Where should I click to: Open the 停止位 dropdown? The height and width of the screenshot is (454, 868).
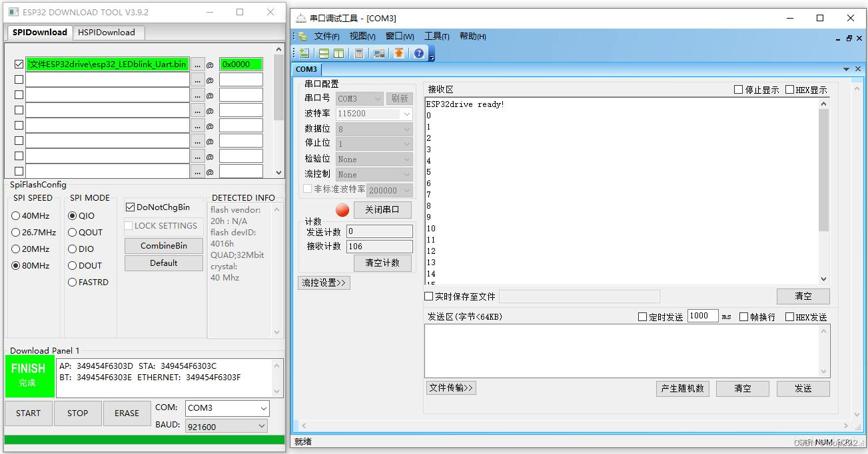(x=374, y=144)
